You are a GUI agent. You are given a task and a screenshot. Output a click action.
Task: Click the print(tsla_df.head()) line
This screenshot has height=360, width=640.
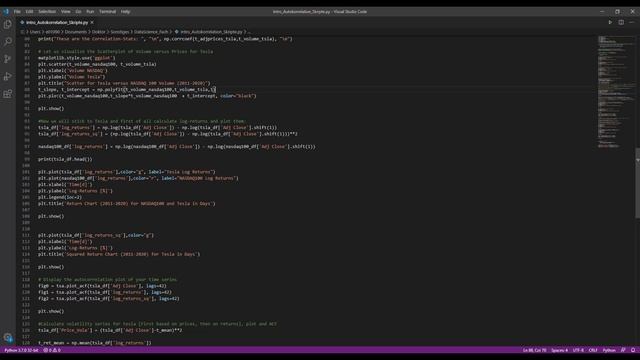tap(65, 159)
